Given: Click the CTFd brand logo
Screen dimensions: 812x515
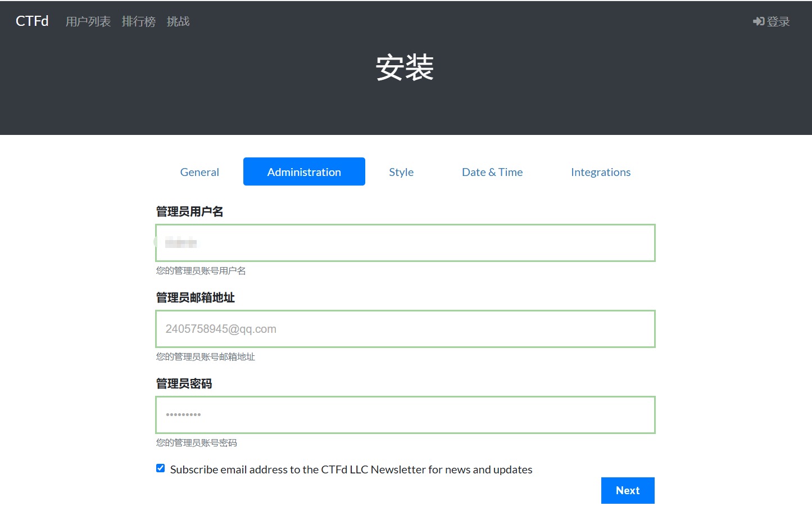Looking at the screenshot, I should pos(32,21).
